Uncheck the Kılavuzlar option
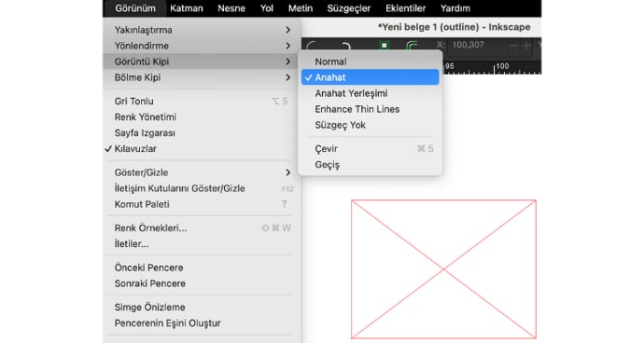The width and height of the screenshot is (644, 343). (x=203, y=149)
